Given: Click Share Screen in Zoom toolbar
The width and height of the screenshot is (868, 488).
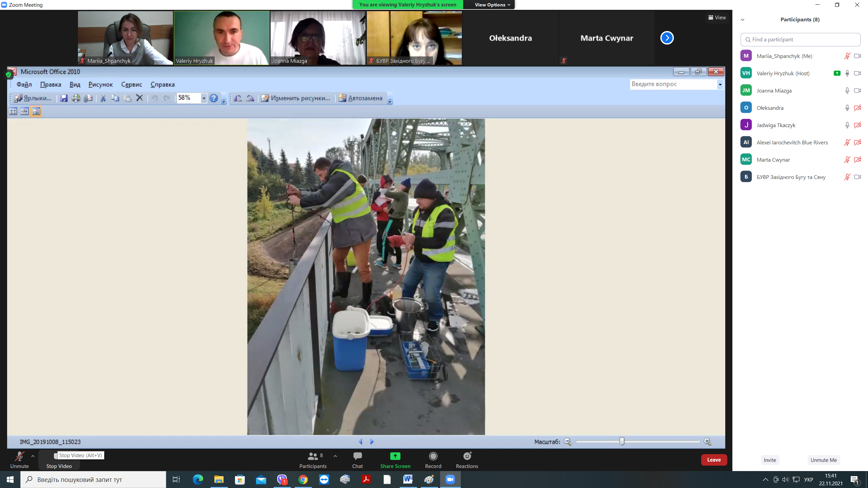Looking at the screenshot, I should (395, 460).
